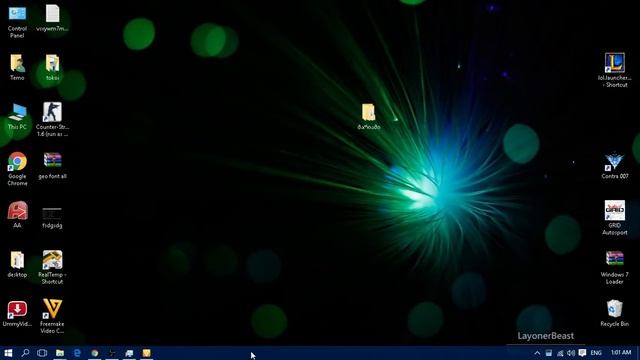Select the fsdgsdg desktop item

(x=52, y=213)
